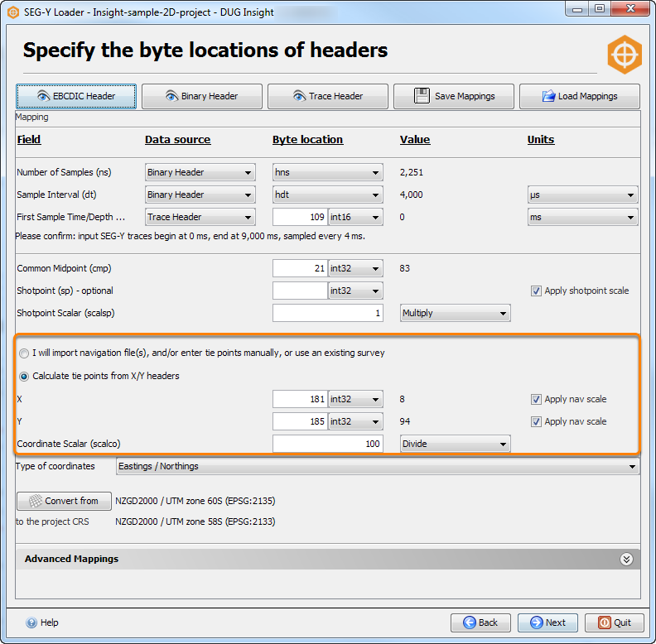
Task: Click the Field column heading
Action: (29, 140)
